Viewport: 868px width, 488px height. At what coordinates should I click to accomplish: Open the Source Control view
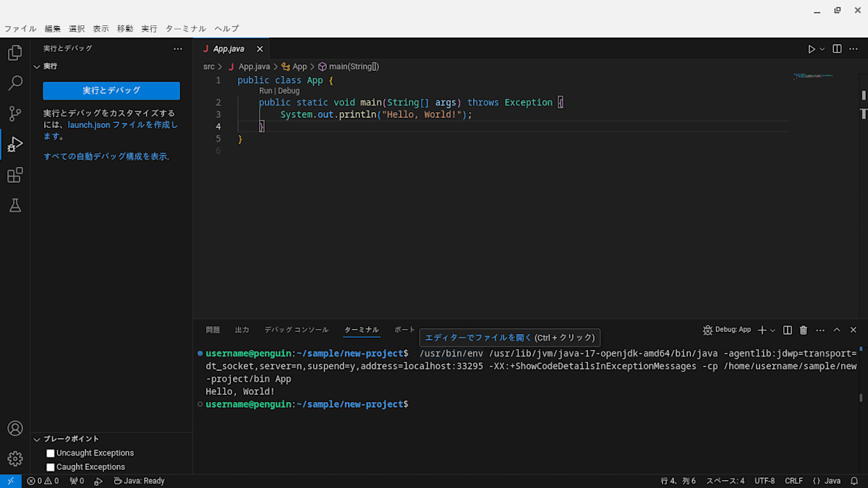[x=14, y=114]
